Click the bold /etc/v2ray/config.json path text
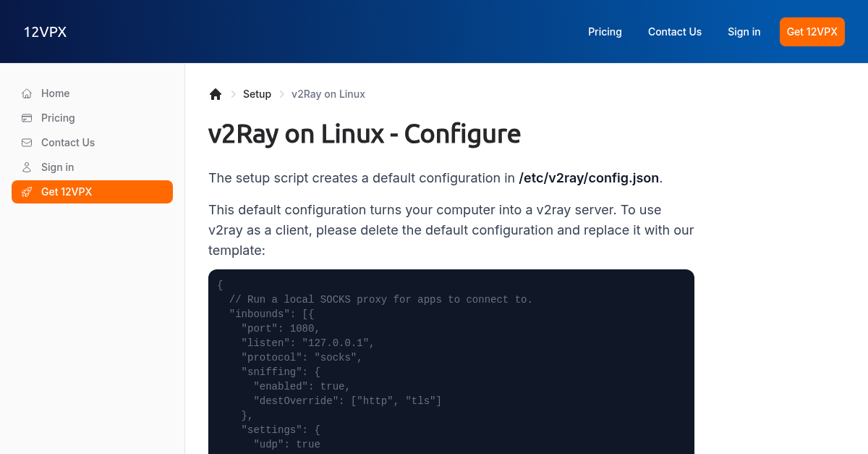 pos(589,178)
